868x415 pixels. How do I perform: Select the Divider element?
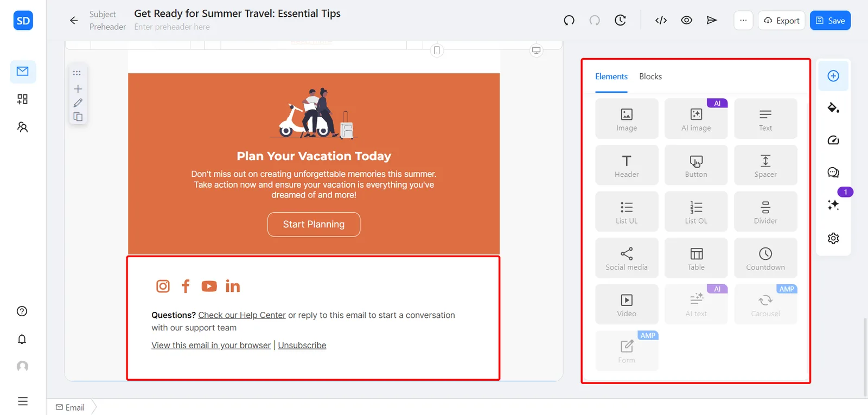(765, 212)
